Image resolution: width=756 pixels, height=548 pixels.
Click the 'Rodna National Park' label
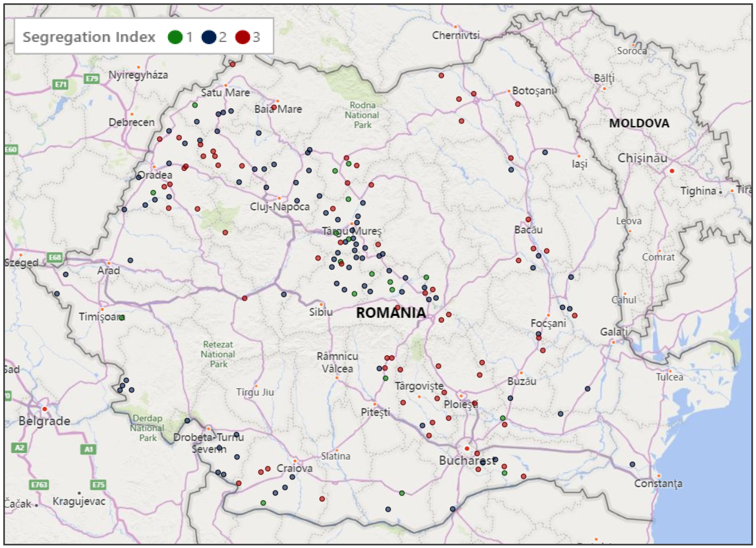click(362, 115)
